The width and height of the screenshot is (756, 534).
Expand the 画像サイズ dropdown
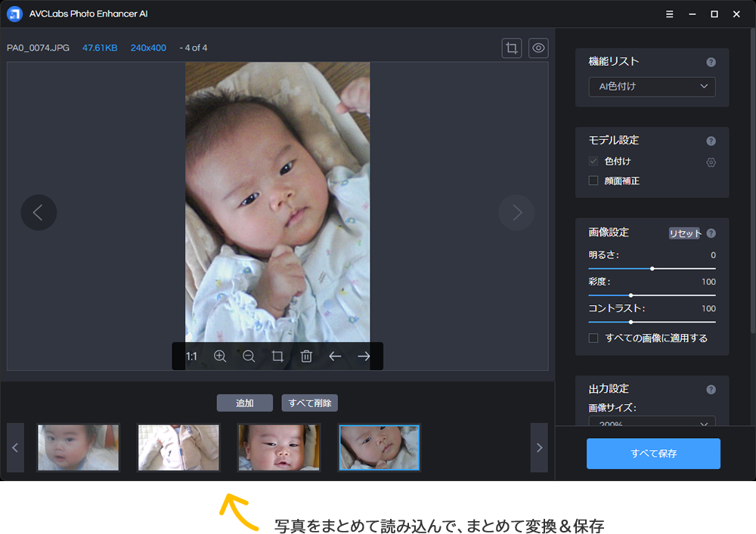(x=652, y=423)
